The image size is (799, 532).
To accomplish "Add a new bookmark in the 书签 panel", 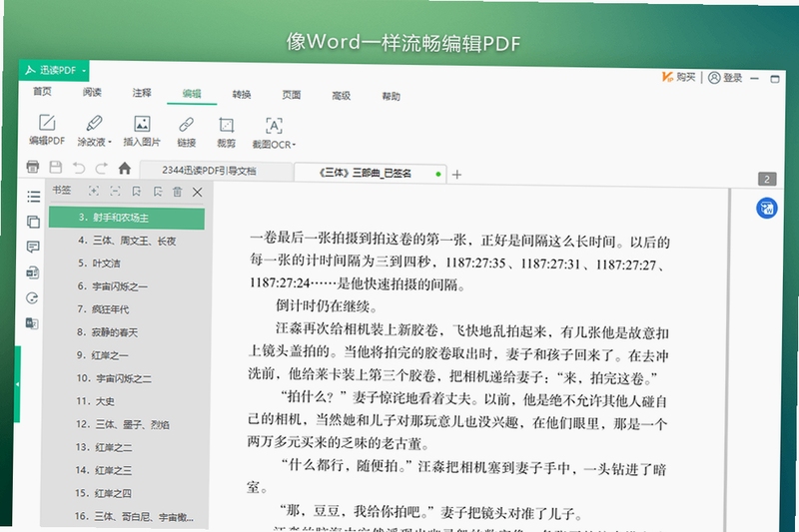I will (x=136, y=192).
